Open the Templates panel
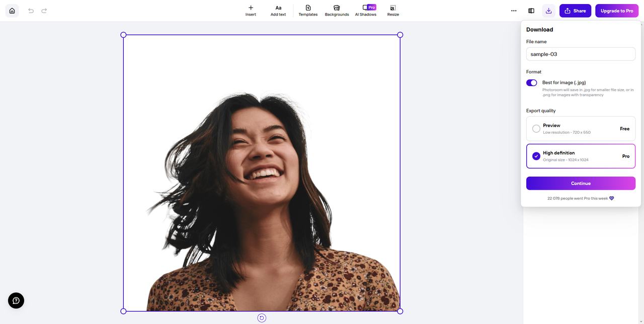644x324 pixels. tap(308, 11)
